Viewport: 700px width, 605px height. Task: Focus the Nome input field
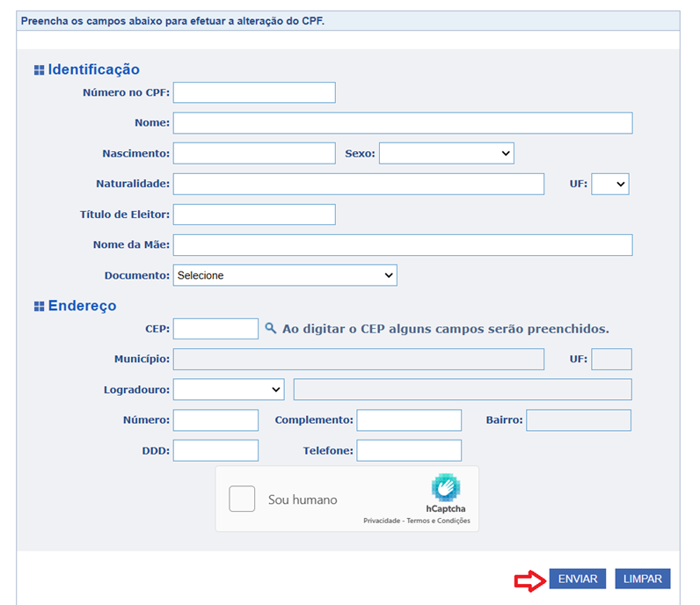coord(403,123)
